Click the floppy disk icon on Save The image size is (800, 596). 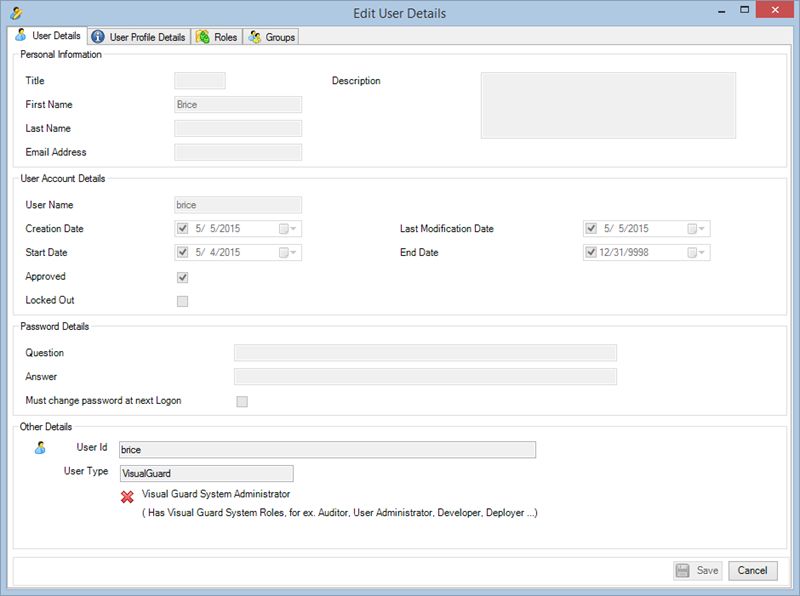[682, 570]
